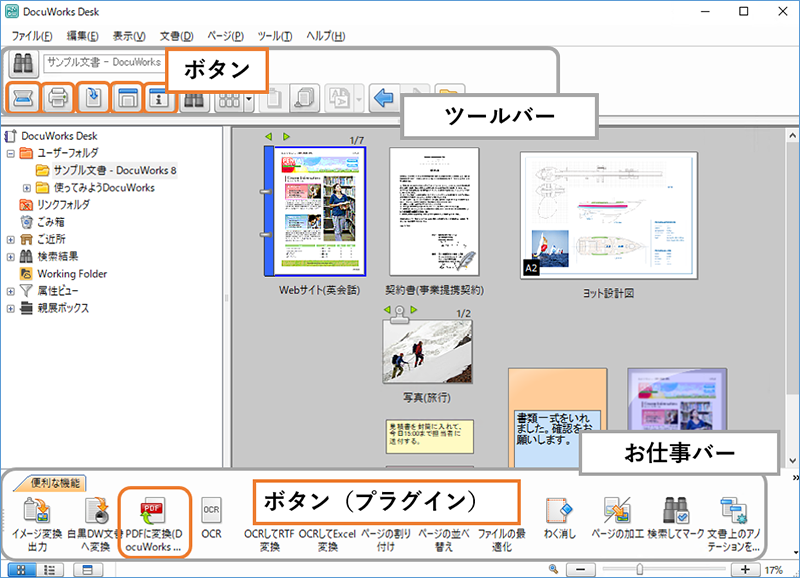Click the OCRしてExcel変換 work bar label
Image resolution: width=800 pixels, height=578 pixels.
point(328,540)
